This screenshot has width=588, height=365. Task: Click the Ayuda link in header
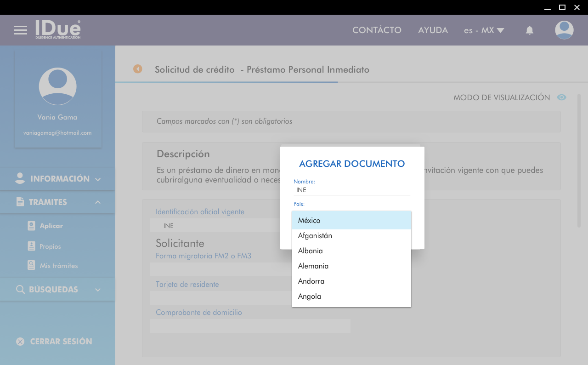click(433, 30)
